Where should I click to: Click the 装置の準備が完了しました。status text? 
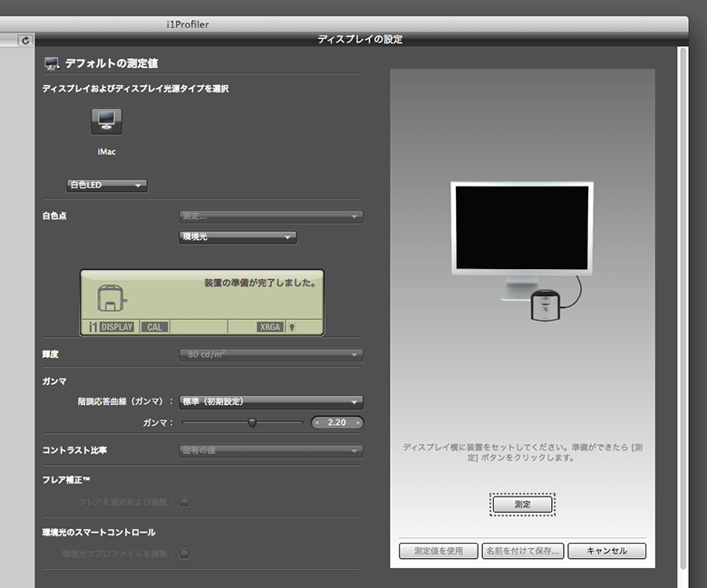tap(260, 283)
